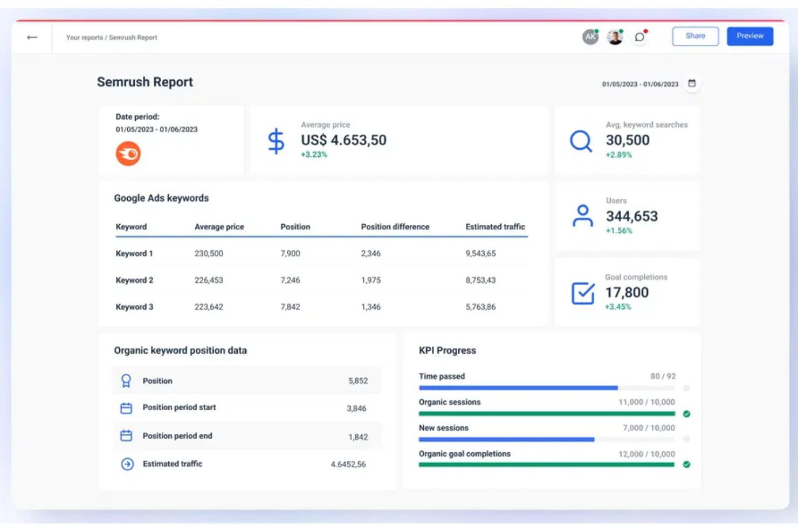Click the 3,846 period start value
The height and width of the screenshot is (532, 798).
[x=356, y=409]
